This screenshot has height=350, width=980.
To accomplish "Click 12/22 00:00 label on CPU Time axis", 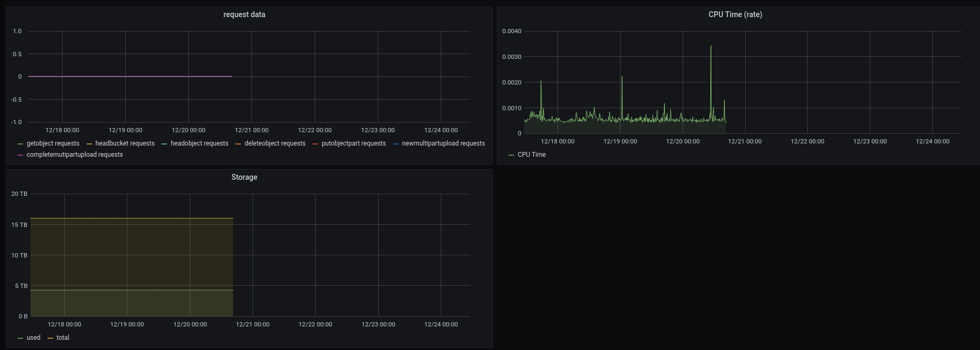I will click(x=807, y=141).
